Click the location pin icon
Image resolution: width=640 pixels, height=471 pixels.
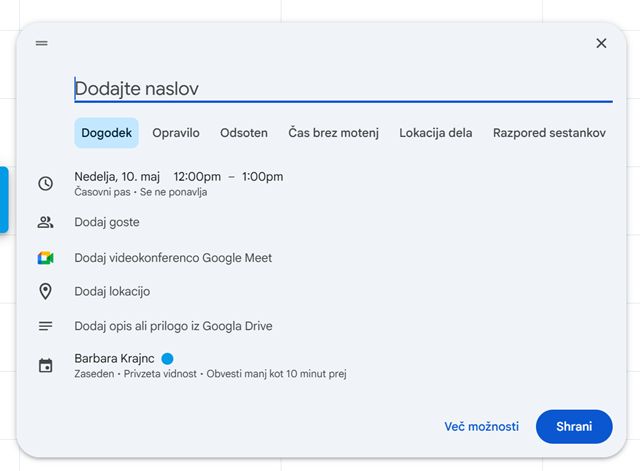pos(45,291)
